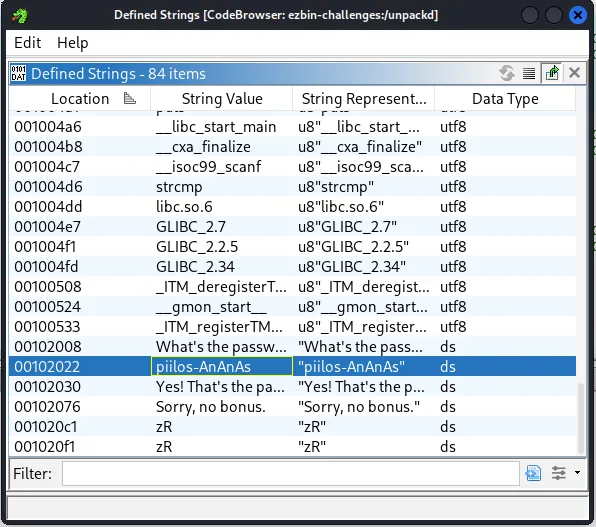Expand the filter dropdown arrow
The height and width of the screenshot is (527, 596).
coord(577,473)
